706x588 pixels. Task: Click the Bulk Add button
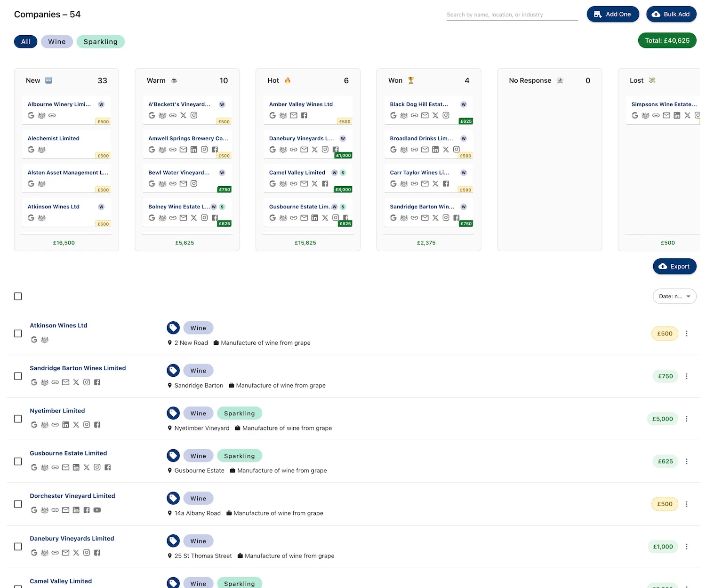tap(671, 14)
